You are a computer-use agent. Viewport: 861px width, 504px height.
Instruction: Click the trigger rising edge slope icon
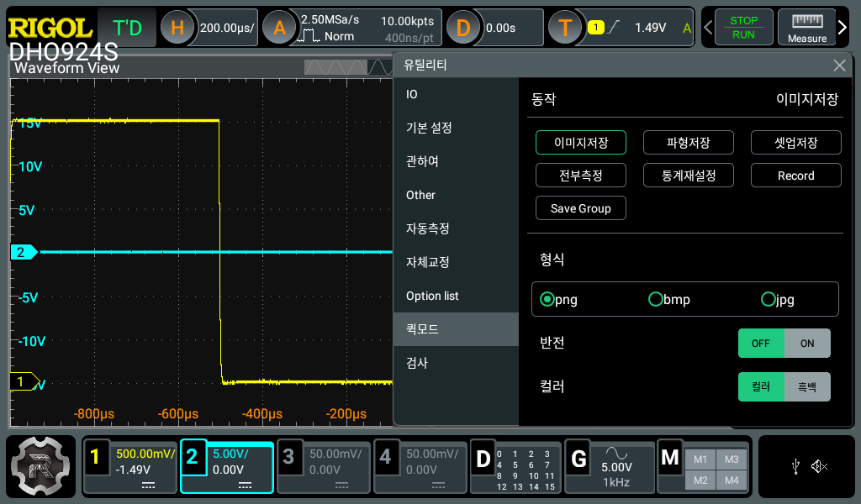tap(613, 27)
